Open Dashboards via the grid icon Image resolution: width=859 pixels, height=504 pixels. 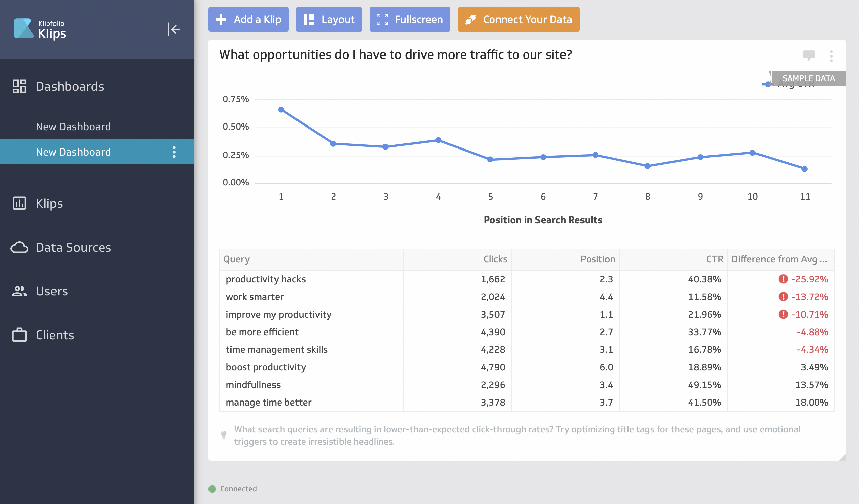tap(19, 86)
